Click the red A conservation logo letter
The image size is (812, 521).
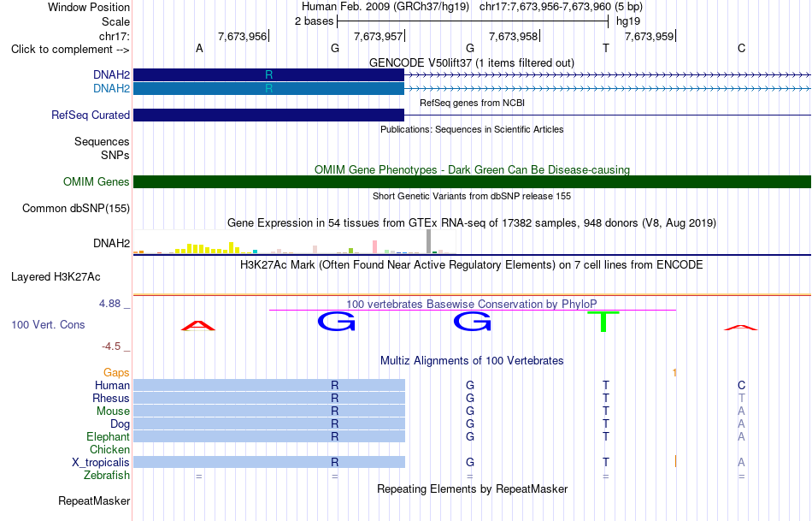(x=198, y=326)
